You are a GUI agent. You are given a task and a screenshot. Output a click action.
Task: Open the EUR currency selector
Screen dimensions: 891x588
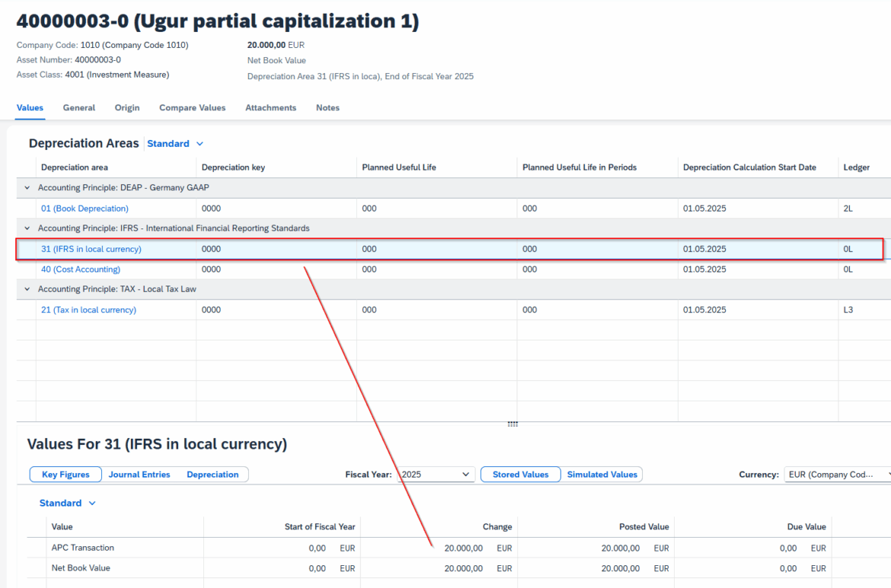pyautogui.click(x=836, y=474)
